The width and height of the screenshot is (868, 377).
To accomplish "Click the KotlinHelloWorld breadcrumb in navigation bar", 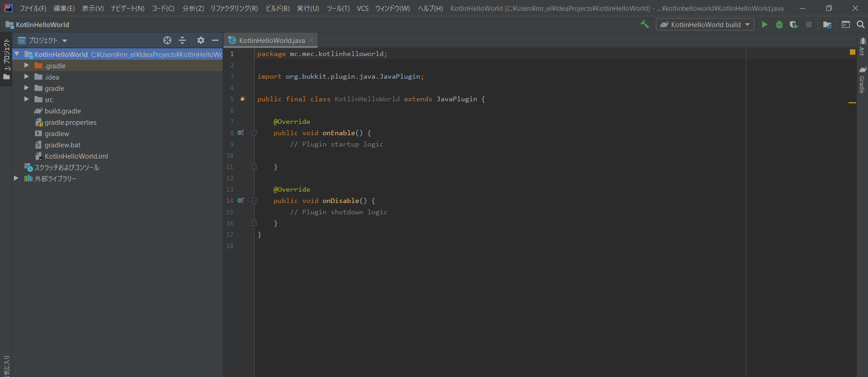I will point(38,24).
